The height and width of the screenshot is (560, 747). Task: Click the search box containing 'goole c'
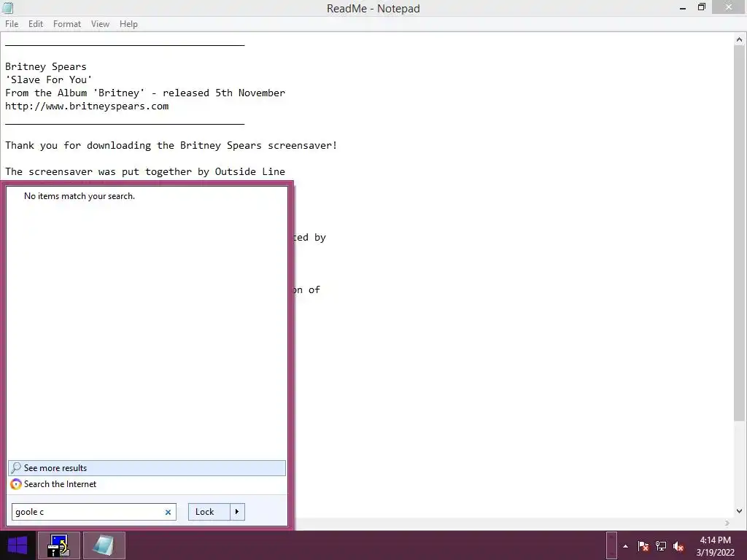94,512
